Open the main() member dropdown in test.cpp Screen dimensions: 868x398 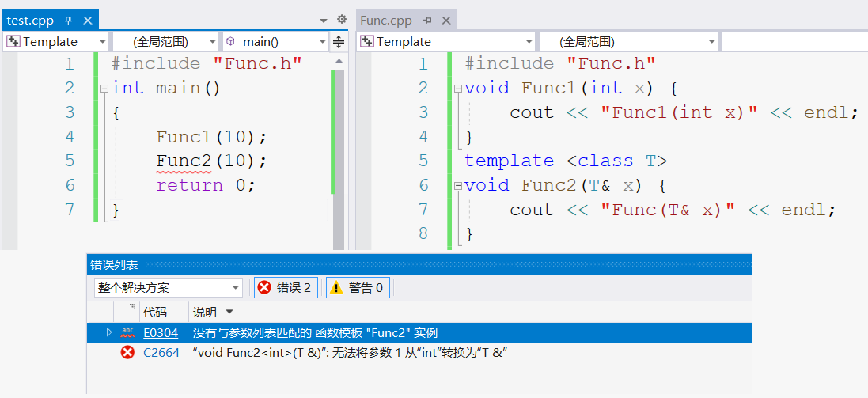tap(275, 42)
